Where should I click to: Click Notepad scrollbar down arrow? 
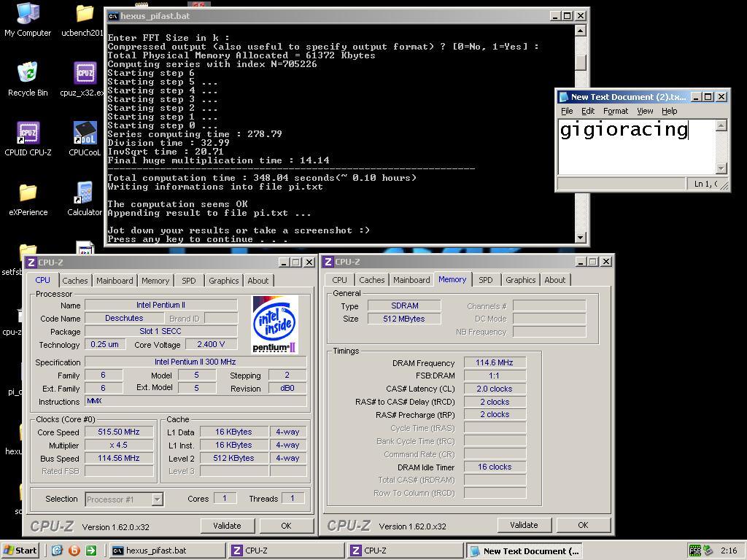click(721, 168)
